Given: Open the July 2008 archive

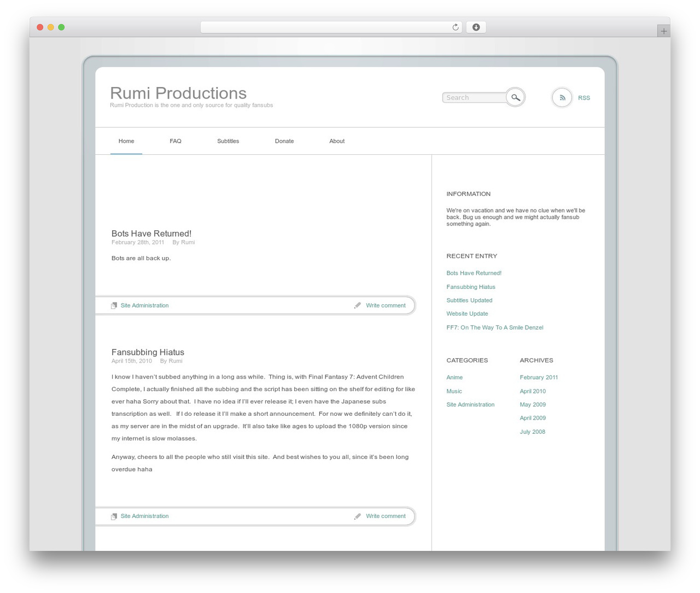Looking at the screenshot, I should (x=532, y=432).
